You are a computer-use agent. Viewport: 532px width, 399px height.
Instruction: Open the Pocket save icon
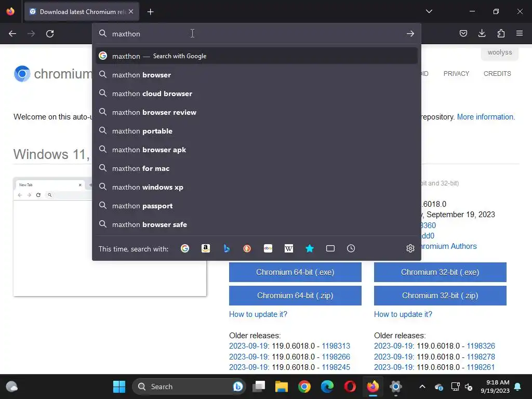point(463,33)
